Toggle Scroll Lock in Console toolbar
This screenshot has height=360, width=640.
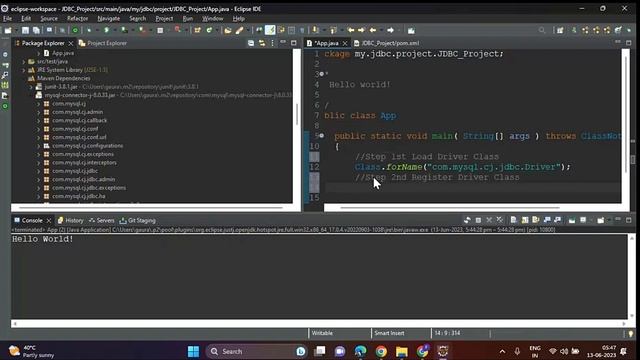[x=525, y=220]
